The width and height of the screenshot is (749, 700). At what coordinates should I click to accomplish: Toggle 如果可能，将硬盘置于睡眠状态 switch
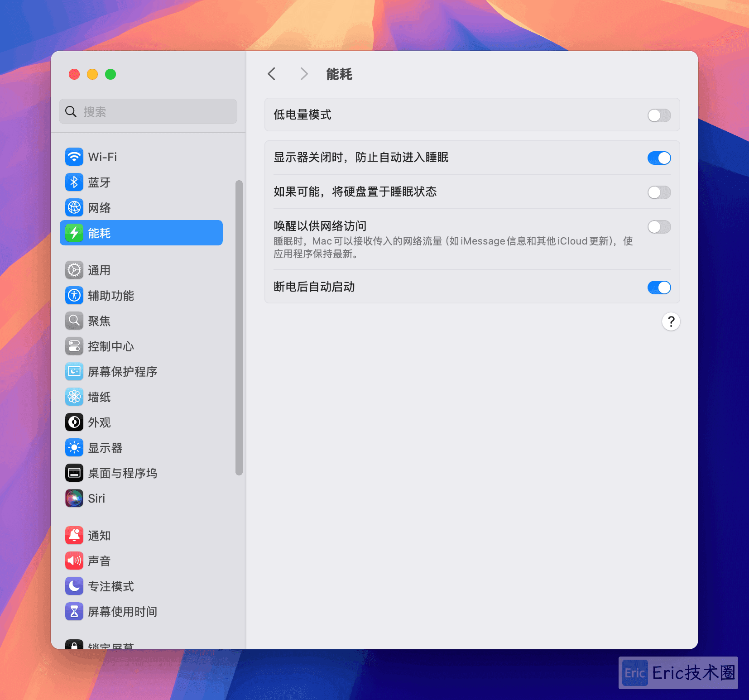coord(659,192)
